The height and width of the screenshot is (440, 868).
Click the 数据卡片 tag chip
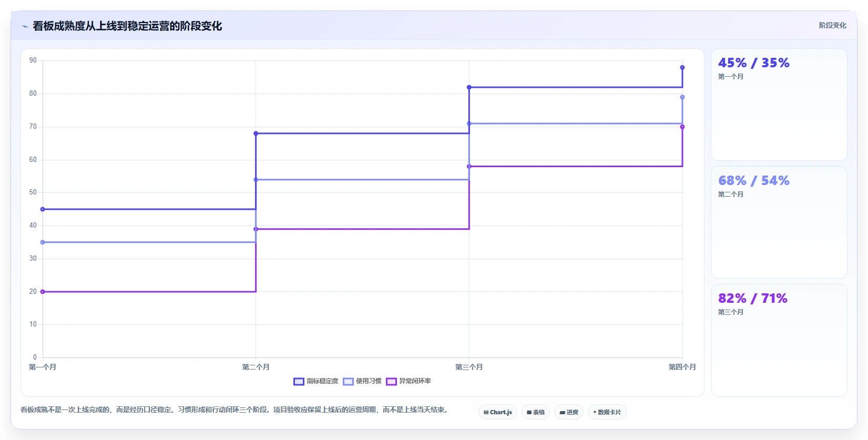607,412
